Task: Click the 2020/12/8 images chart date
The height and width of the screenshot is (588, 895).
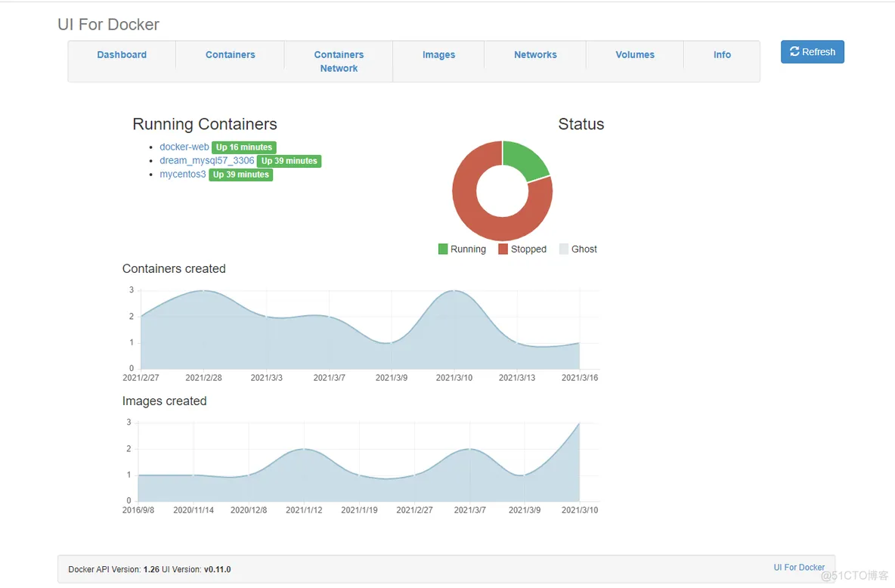Action: click(x=249, y=510)
